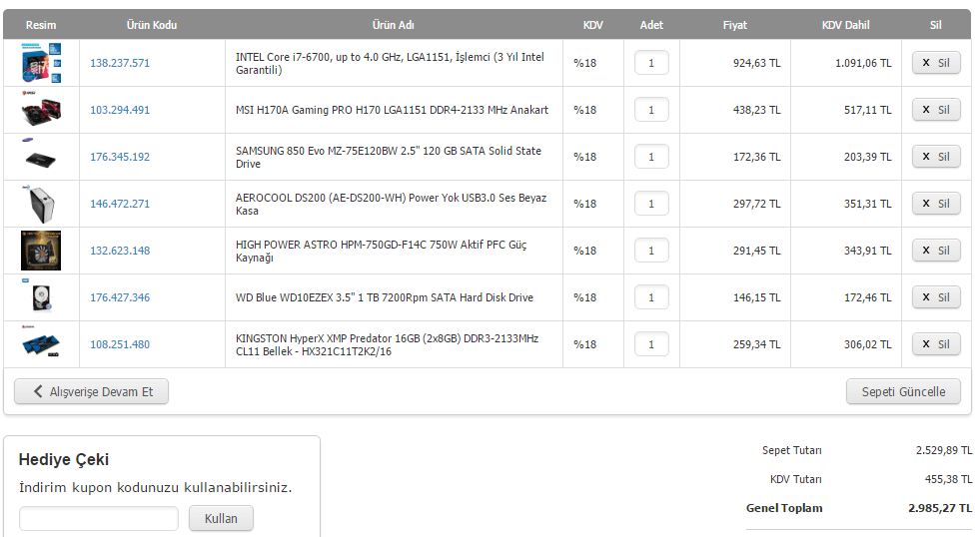
Task: Click the Hediye Çeki heading
Action: click(64, 459)
